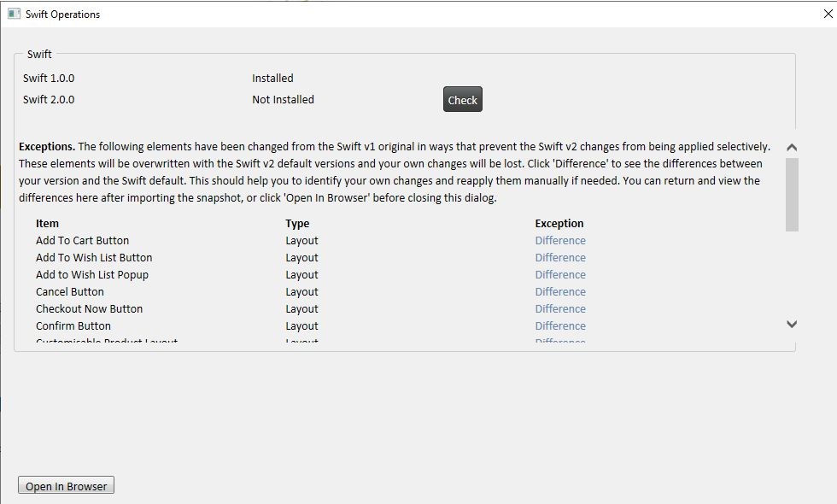Close the Swift Operations window

coord(828,14)
